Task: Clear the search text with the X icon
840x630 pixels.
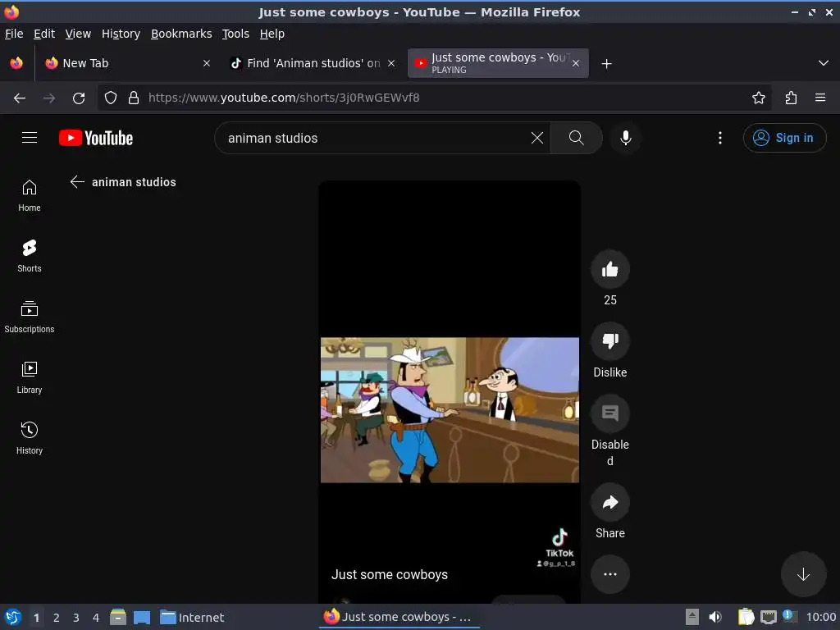Action: click(536, 138)
